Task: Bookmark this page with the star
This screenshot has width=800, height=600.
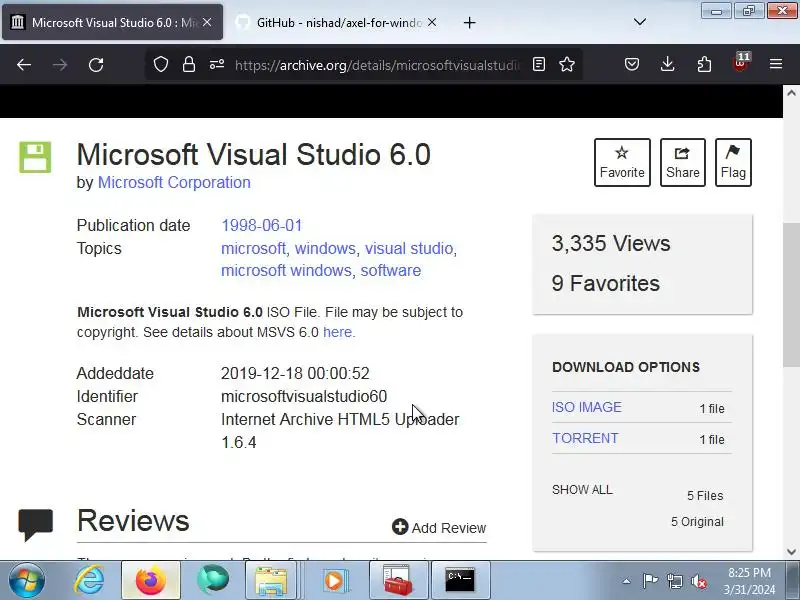Action: [x=567, y=64]
